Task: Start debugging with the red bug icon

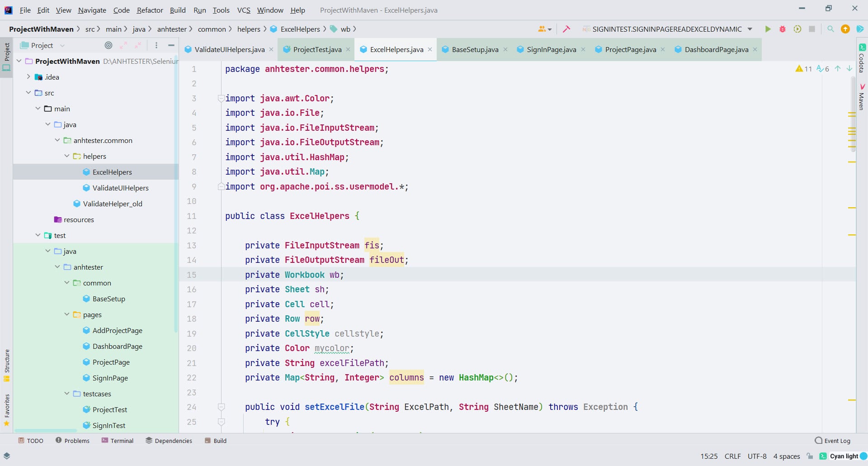Action: coord(783,29)
